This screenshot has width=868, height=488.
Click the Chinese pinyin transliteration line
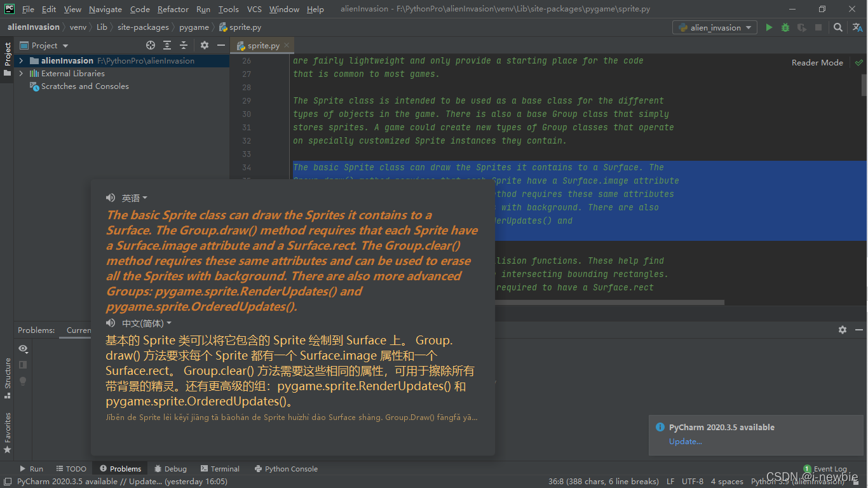[292, 417]
